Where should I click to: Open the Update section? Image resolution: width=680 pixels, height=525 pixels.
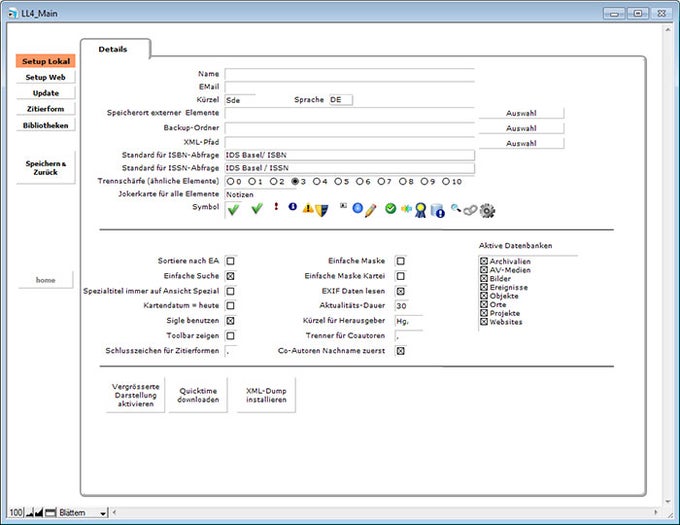[46, 93]
